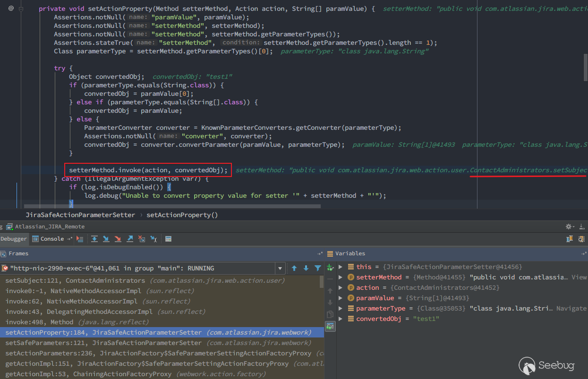Click Run to Cursor icon
This screenshot has height=379, width=588.
pyautogui.click(x=153, y=239)
